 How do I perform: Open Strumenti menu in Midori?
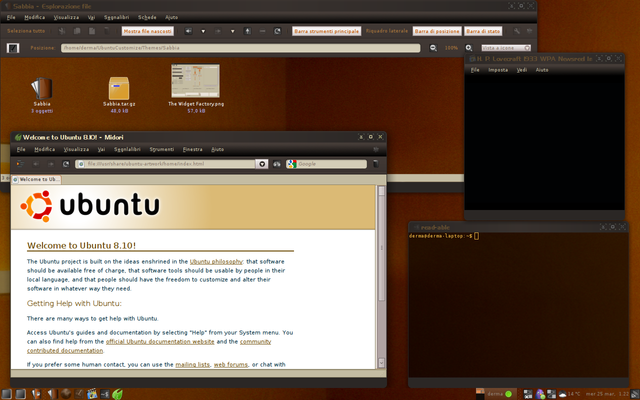162,149
